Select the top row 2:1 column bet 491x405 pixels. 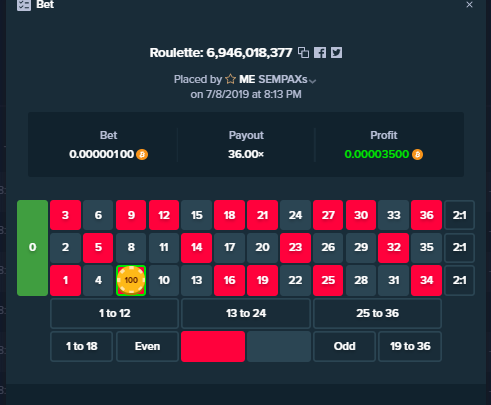pyautogui.click(x=459, y=215)
